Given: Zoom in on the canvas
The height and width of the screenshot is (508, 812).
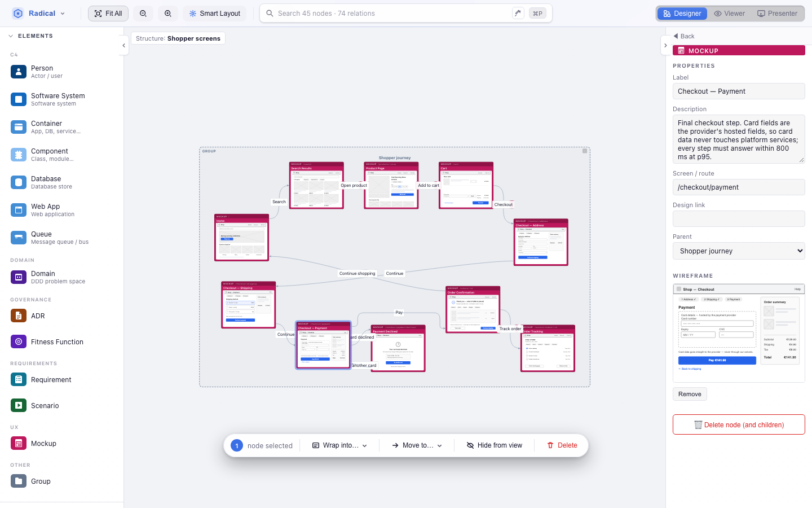Looking at the screenshot, I should (168, 14).
